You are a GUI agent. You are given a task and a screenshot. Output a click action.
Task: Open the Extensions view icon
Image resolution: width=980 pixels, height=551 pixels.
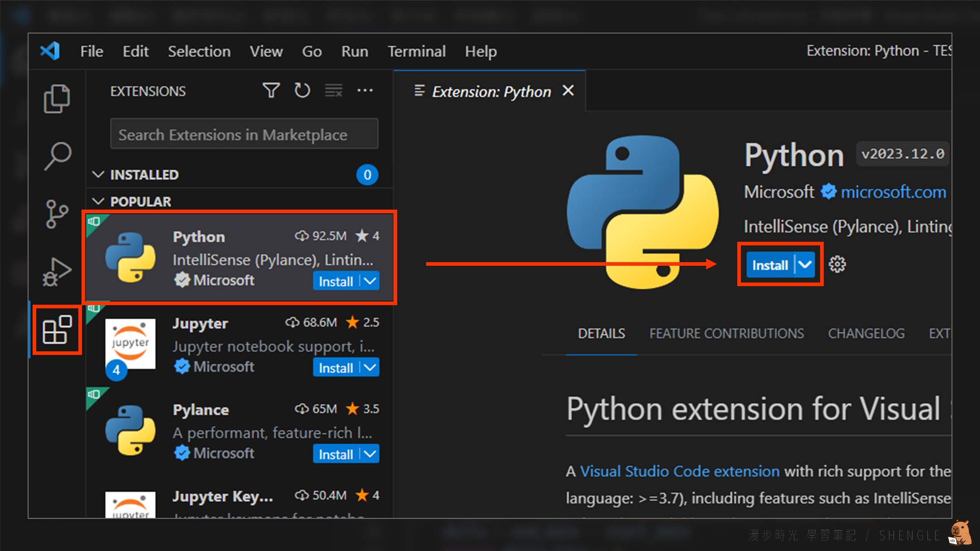57,330
